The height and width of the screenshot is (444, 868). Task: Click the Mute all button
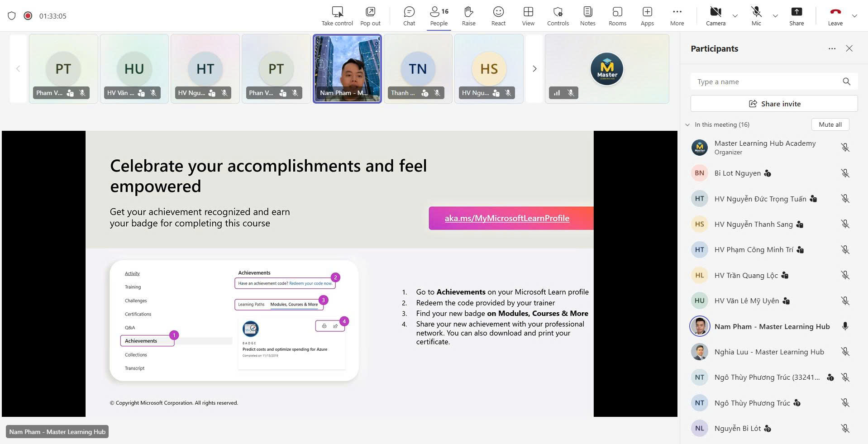(830, 125)
